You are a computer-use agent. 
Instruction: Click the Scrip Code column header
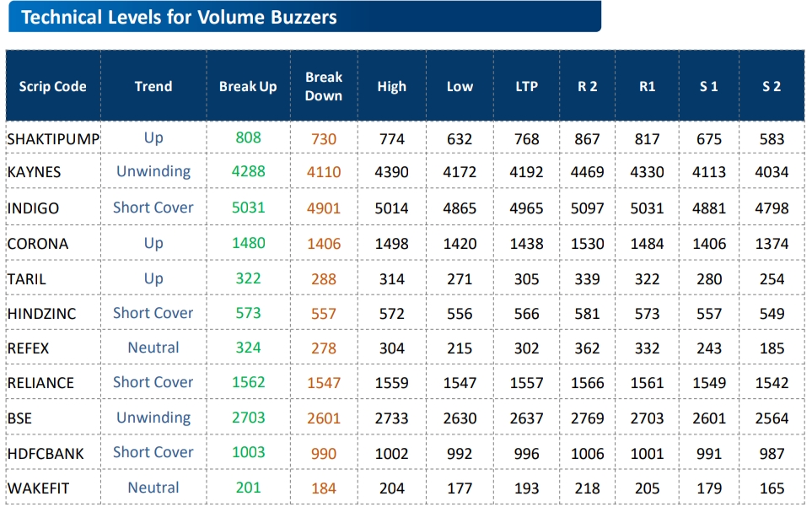[x=52, y=86]
